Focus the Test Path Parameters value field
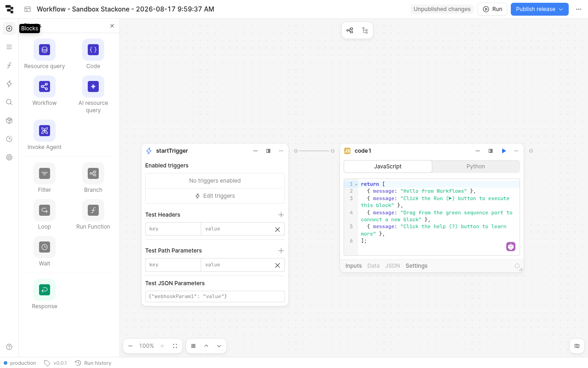The image size is (588, 368). [x=236, y=265]
